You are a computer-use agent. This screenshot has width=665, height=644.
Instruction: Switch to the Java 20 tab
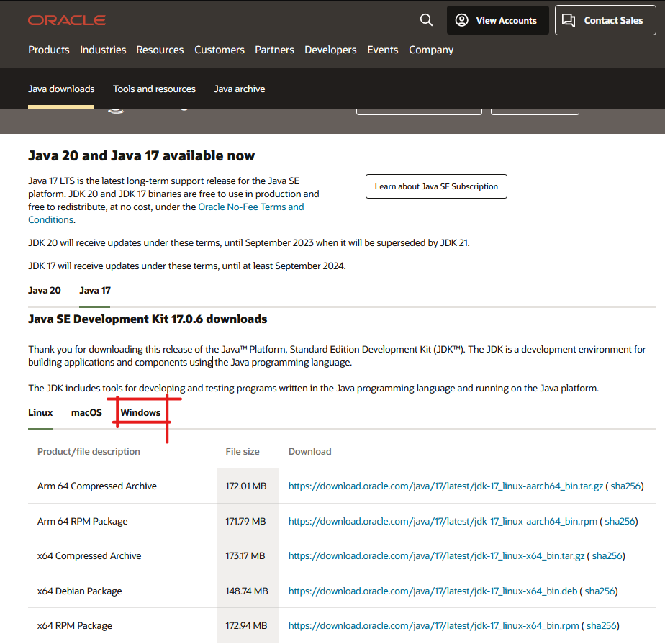tap(45, 290)
